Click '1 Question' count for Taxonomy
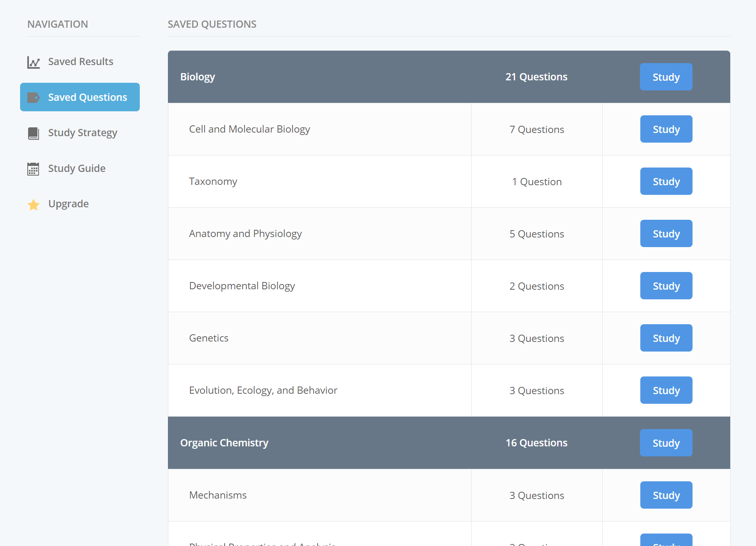Screen dimensions: 756x546 pos(537,182)
